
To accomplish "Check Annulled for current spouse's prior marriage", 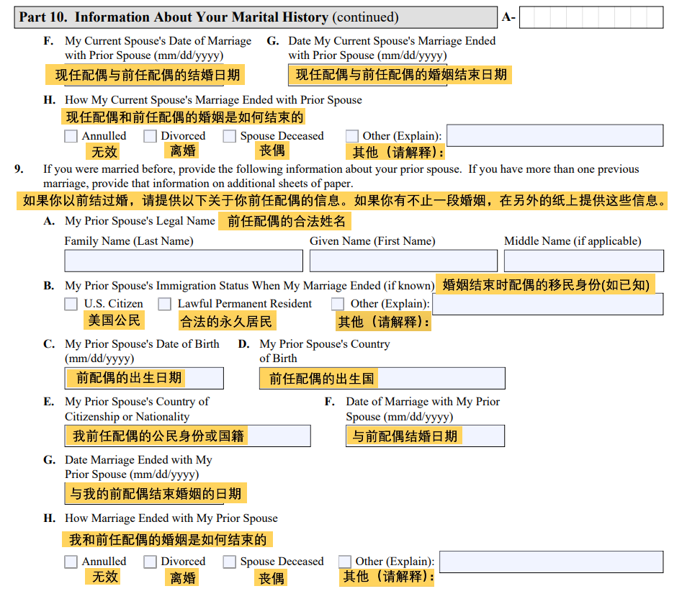I will coord(71,136).
